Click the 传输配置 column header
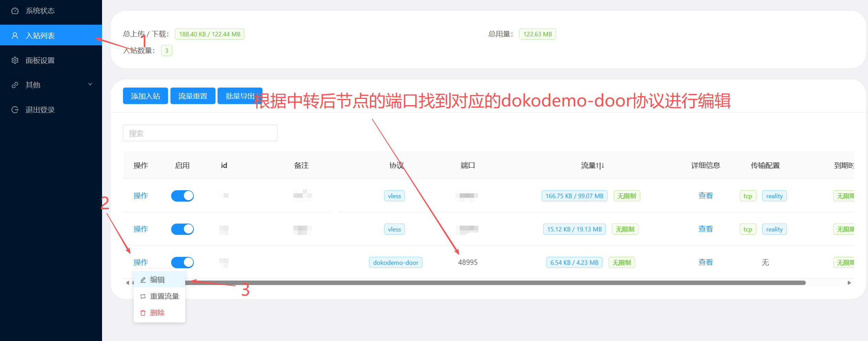The image size is (868, 341). 765,166
